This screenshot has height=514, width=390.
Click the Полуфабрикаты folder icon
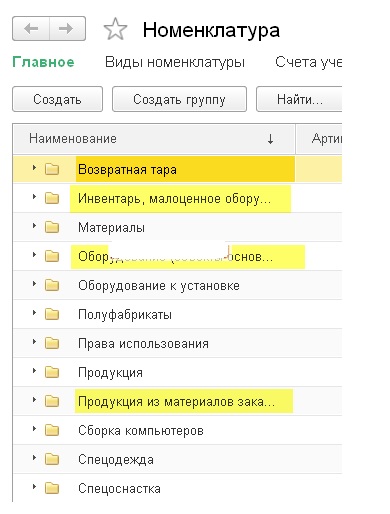(52, 314)
